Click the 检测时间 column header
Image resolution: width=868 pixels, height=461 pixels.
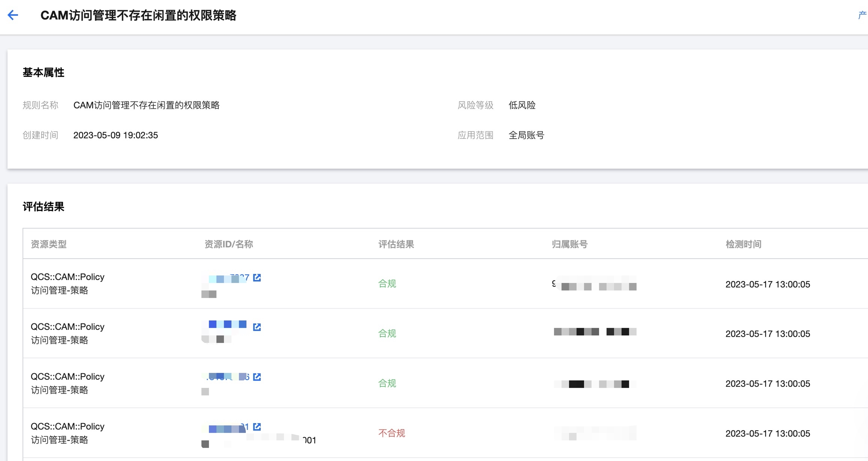tap(743, 244)
